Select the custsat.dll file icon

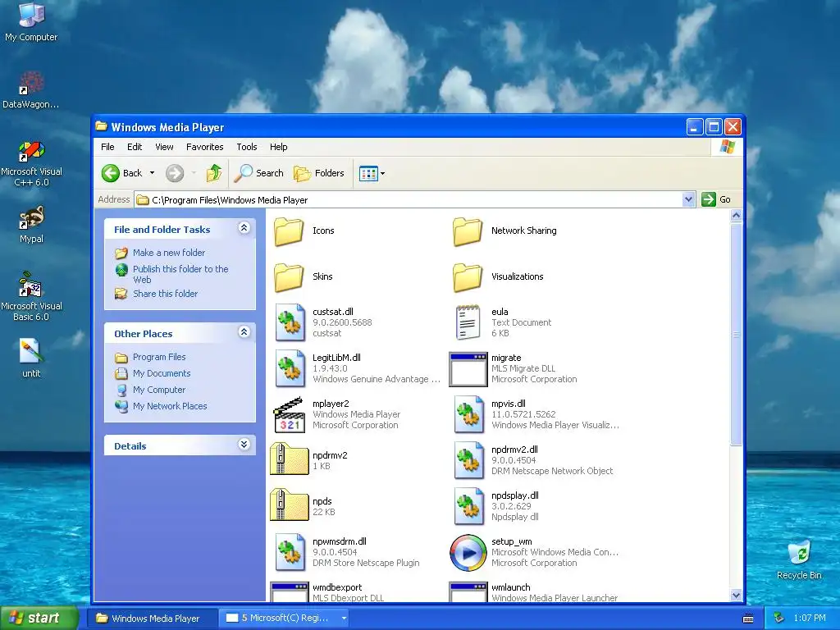click(x=290, y=322)
